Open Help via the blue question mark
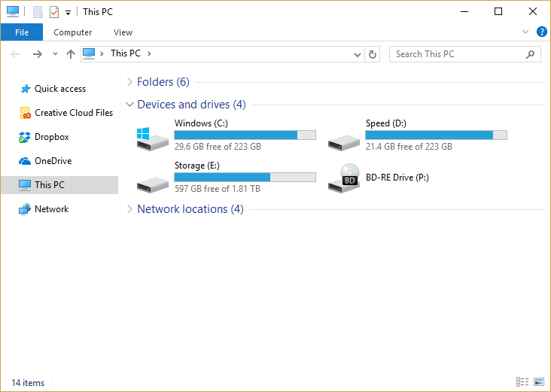551x392 pixels. [541, 32]
